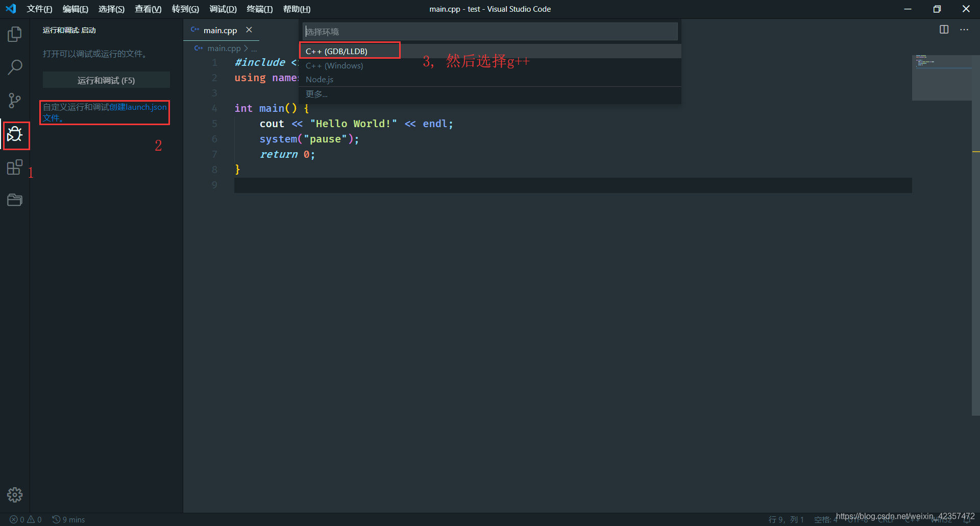Click the code minimap preview
The width and height of the screenshot is (980, 526).
942,78
